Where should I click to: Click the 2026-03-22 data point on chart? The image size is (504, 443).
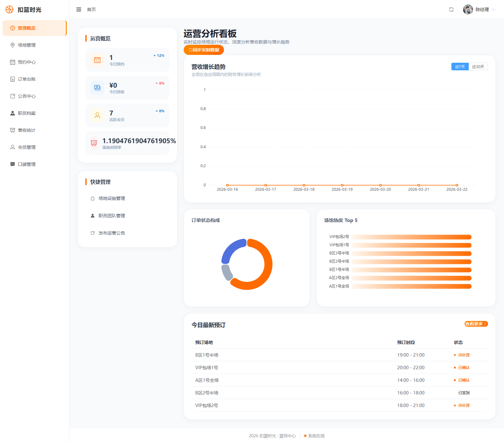tap(457, 185)
